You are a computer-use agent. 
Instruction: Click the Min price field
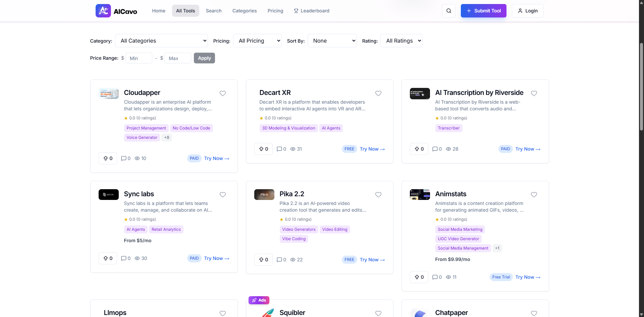tap(139, 58)
